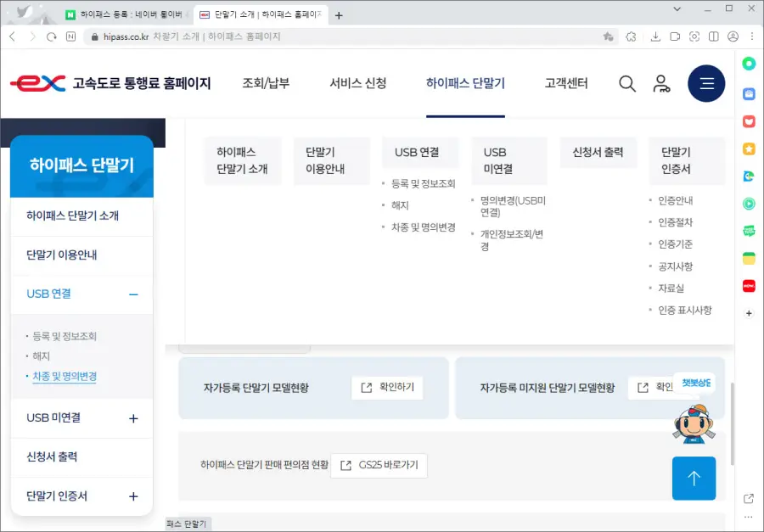
Task: Expand the USB 미연결 menu section
Action: click(x=81, y=418)
